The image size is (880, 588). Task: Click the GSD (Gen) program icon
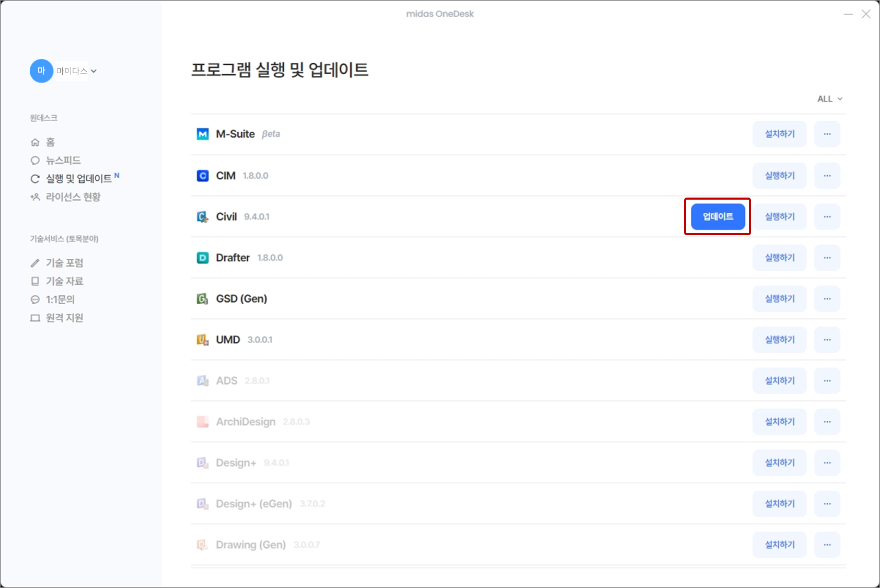[203, 299]
